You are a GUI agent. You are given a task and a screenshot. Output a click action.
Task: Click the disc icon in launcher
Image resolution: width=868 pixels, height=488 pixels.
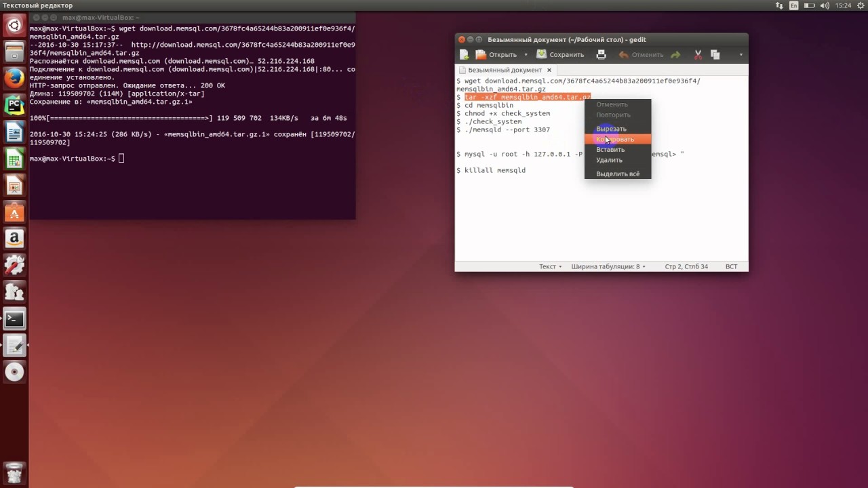[14, 372]
